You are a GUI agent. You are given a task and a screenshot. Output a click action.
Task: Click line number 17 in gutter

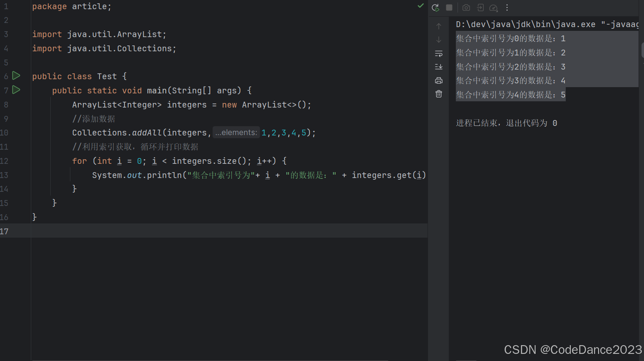(4, 231)
